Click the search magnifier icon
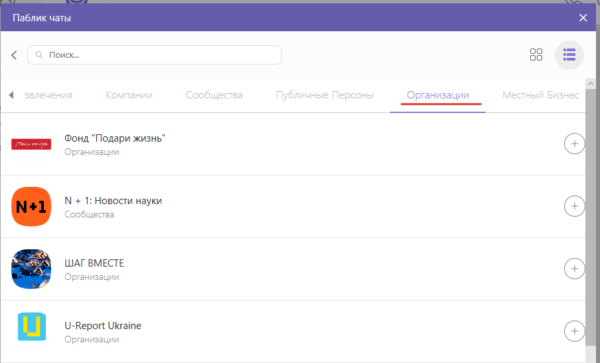The image size is (600, 363). (x=39, y=55)
